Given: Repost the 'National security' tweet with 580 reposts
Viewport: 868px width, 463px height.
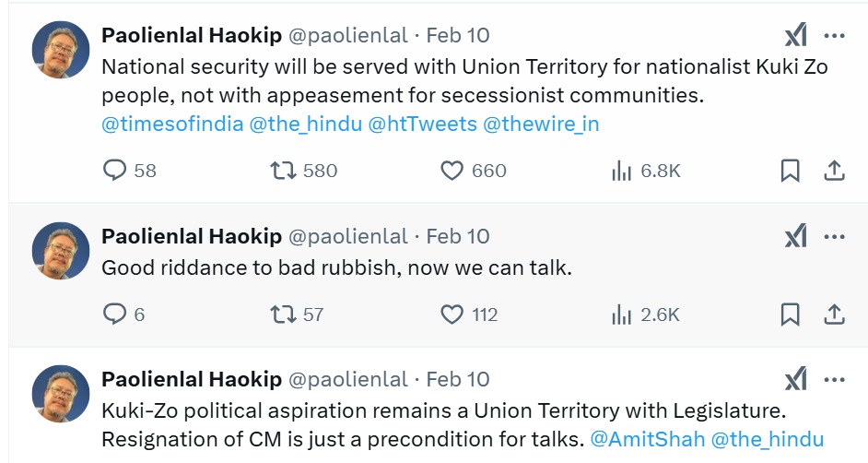Looking at the screenshot, I should [x=281, y=171].
